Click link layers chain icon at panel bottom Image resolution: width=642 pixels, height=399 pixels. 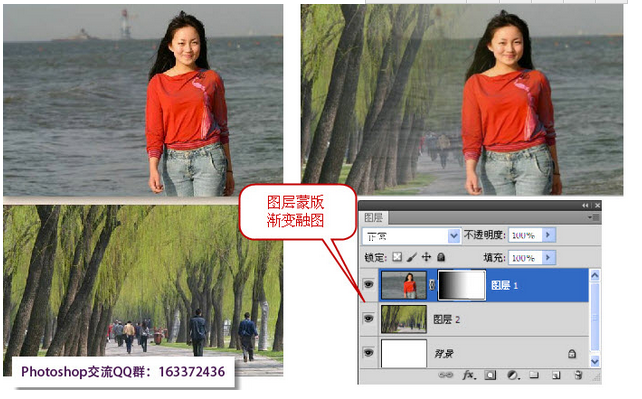[x=445, y=375]
